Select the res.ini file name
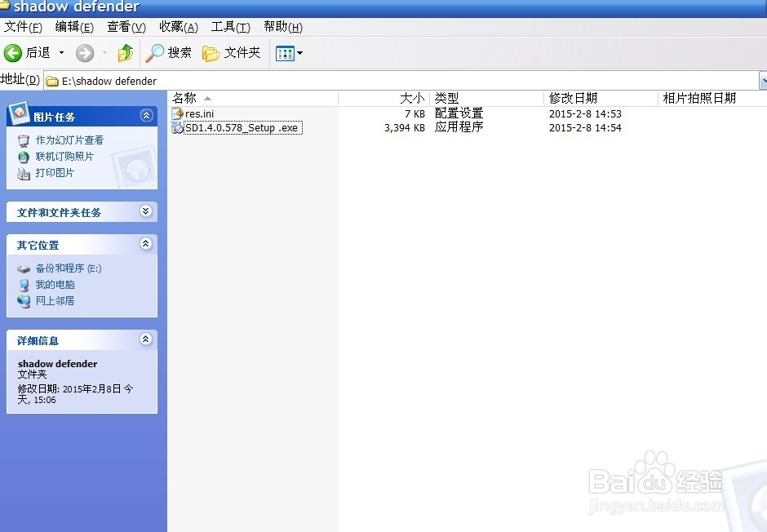 (x=200, y=114)
